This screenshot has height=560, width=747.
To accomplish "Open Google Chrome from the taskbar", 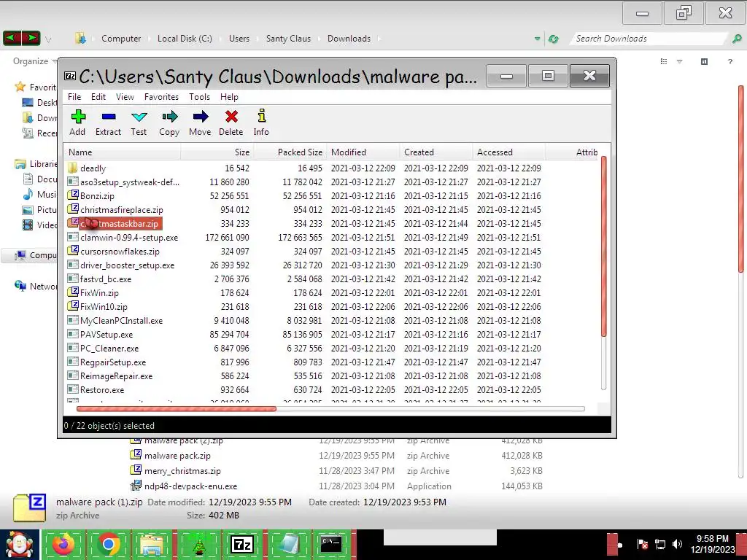I will (x=109, y=544).
